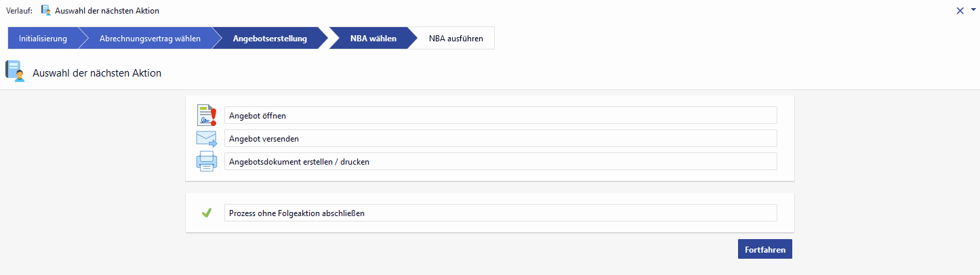
Task: Select the NBA wählen step
Action: (x=373, y=39)
